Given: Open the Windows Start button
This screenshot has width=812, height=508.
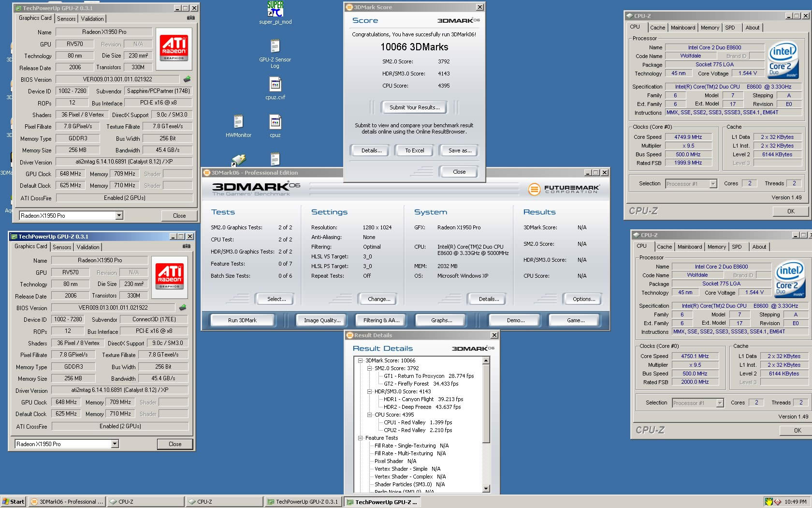Looking at the screenshot, I should (14, 502).
